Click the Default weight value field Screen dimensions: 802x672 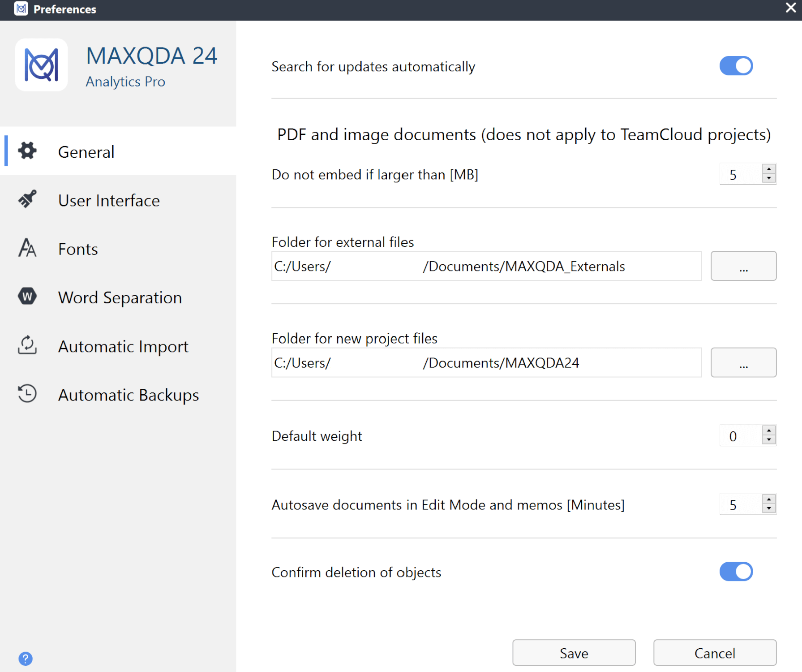click(741, 435)
